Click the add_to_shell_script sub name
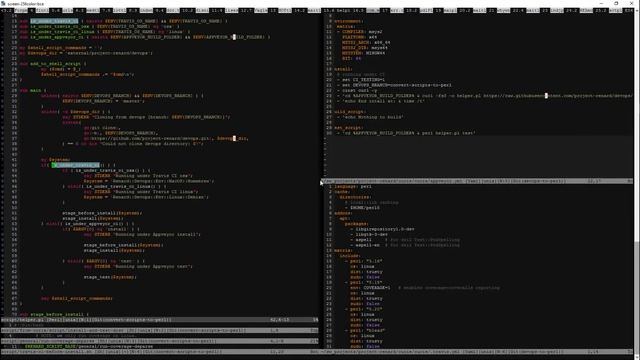This screenshot has height=360, width=640. (55, 64)
